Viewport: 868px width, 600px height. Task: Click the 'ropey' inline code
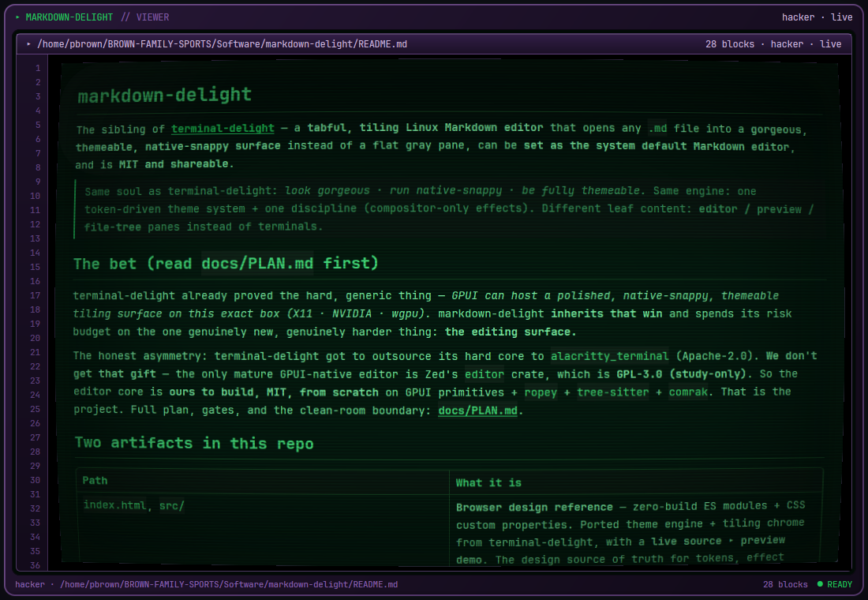point(541,393)
